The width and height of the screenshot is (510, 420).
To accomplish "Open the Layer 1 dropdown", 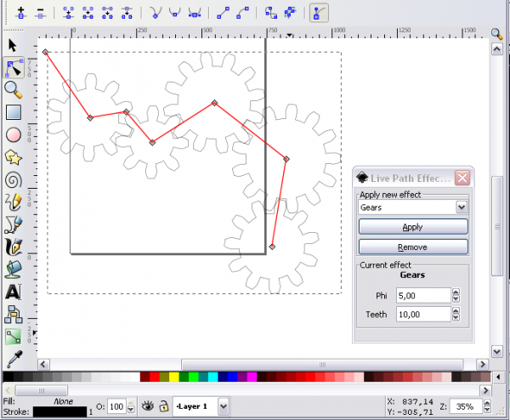I will click(x=224, y=406).
